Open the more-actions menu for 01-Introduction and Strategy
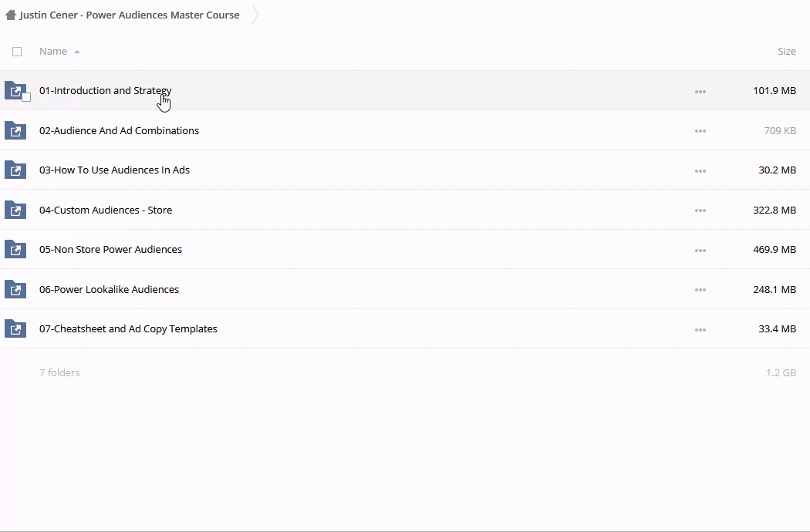Image resolution: width=810 pixels, height=532 pixels. tap(700, 92)
